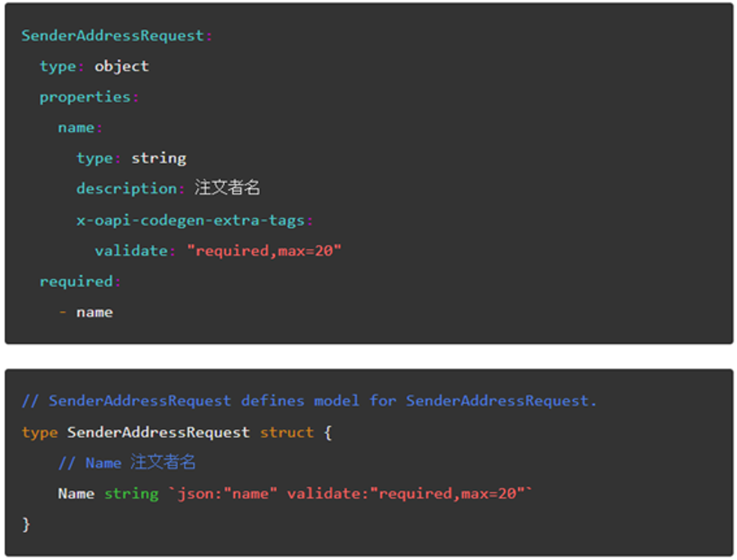
Task: Click the "description" YAML key
Action: [126, 189]
